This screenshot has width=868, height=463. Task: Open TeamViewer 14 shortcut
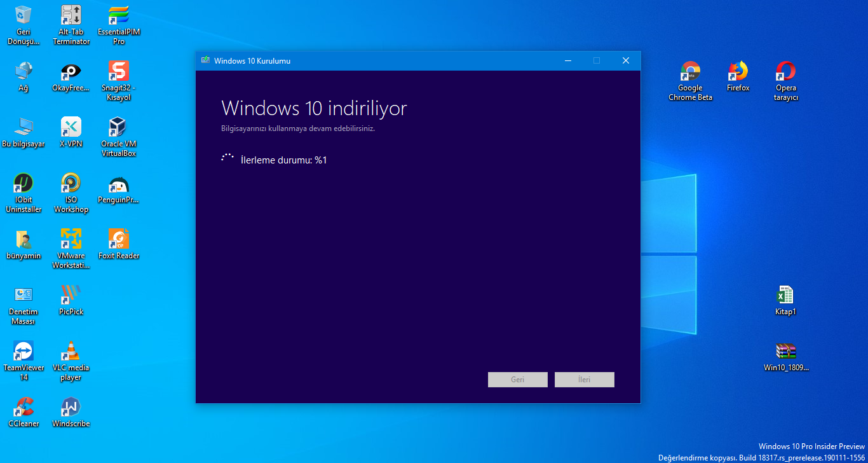(24, 360)
